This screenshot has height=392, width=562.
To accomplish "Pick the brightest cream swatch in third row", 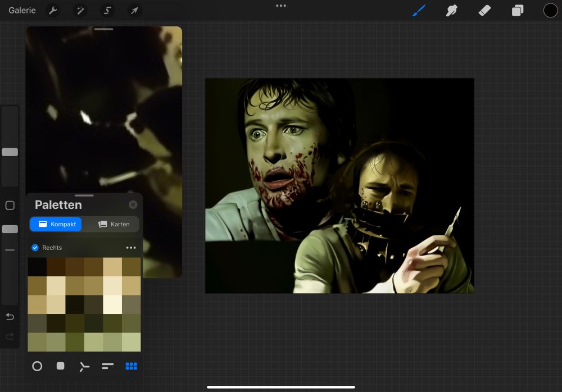I will 112,304.
